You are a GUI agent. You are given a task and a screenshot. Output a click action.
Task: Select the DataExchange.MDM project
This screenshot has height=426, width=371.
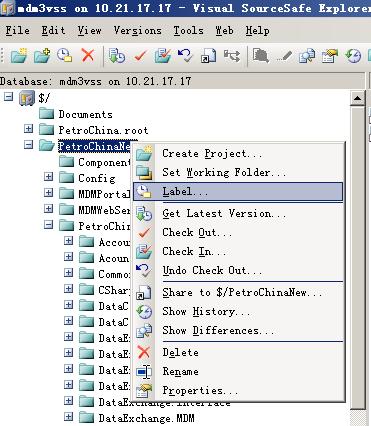146,418
